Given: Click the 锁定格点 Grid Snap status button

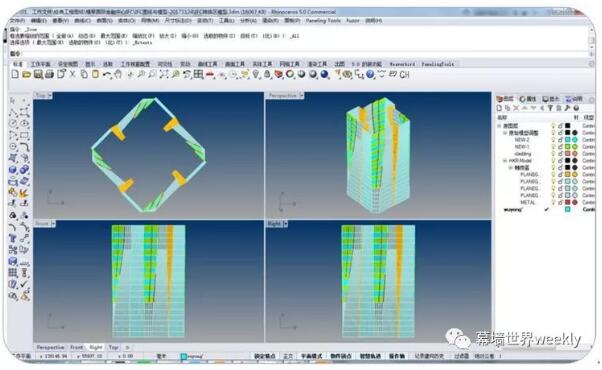Looking at the screenshot, I should coord(265,356).
